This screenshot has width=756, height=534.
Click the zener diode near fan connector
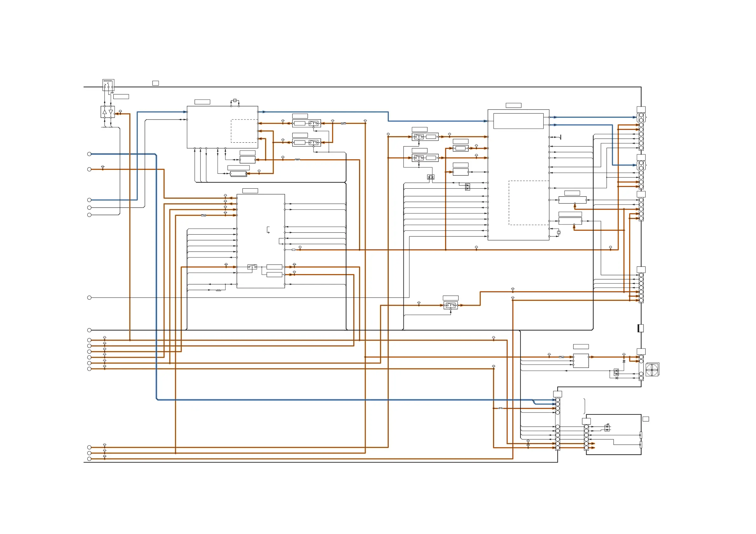tap(624, 361)
